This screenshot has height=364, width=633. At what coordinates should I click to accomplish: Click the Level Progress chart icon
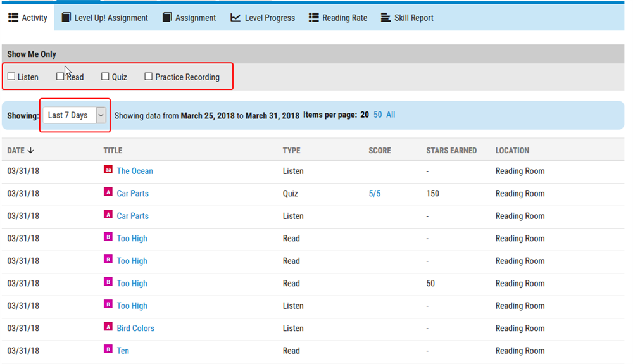235,18
